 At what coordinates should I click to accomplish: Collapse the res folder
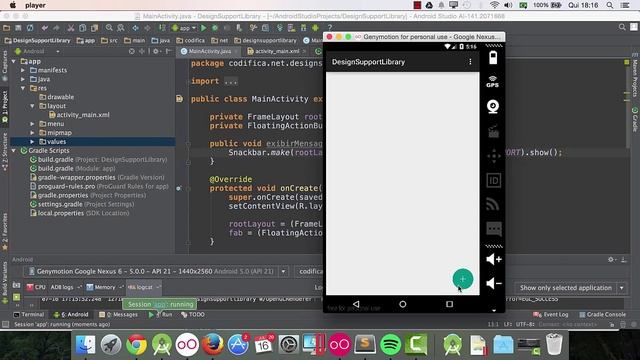click(x=23, y=88)
